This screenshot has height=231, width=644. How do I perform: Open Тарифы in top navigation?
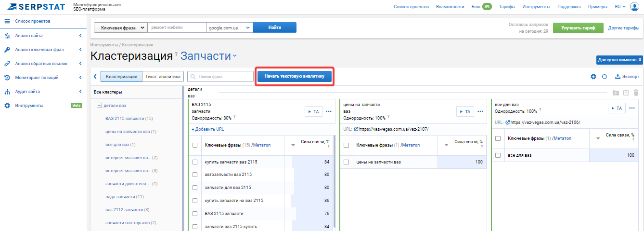pyautogui.click(x=507, y=7)
